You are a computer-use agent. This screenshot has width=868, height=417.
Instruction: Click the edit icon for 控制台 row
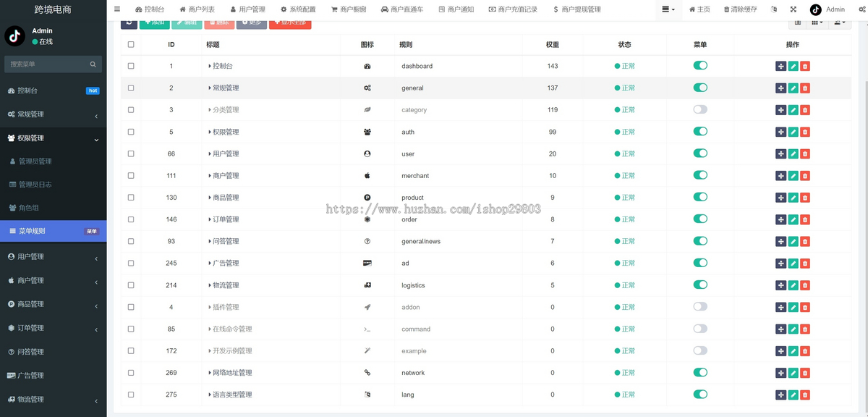[793, 66]
